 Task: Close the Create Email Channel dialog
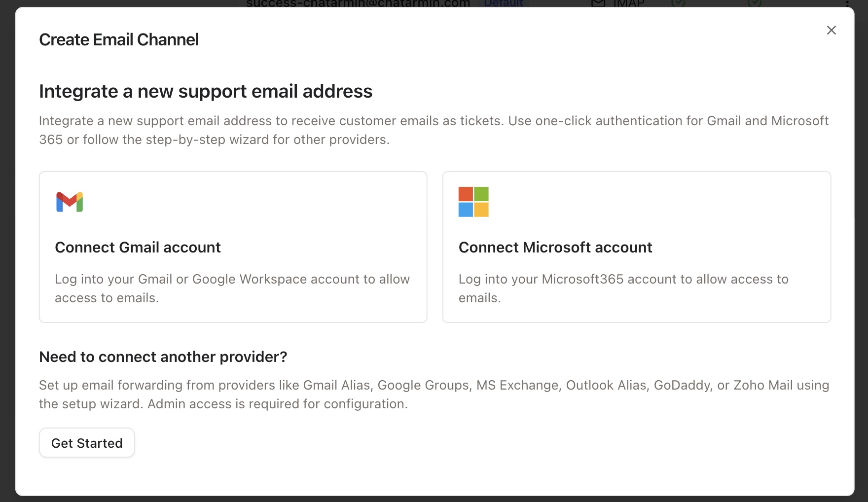point(831,31)
